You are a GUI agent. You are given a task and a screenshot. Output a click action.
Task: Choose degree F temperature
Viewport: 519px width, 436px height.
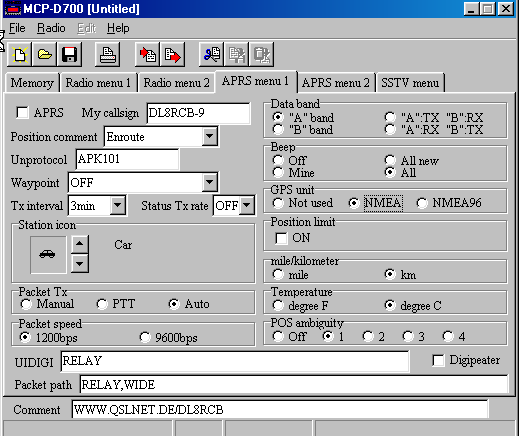click(278, 305)
